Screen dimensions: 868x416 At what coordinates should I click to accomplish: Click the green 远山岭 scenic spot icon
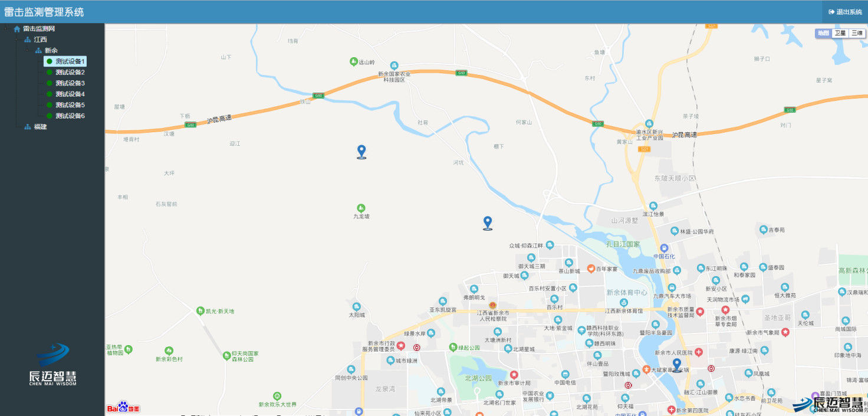coord(354,61)
